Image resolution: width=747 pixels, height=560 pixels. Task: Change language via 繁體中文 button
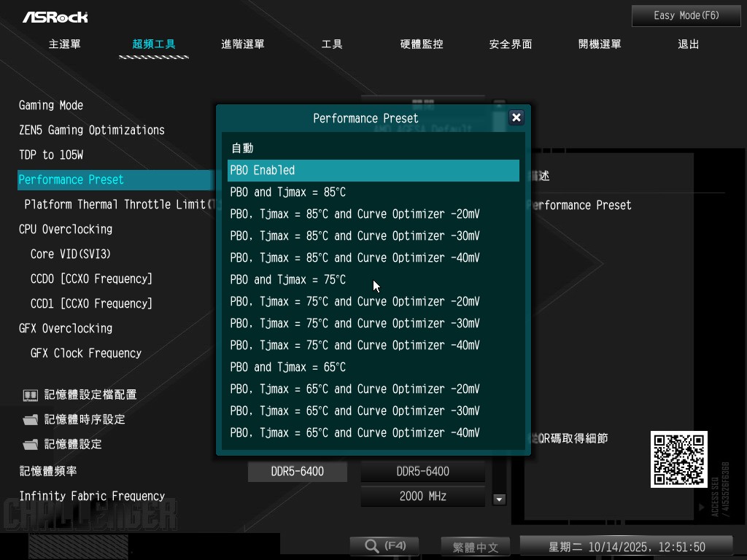point(476,547)
